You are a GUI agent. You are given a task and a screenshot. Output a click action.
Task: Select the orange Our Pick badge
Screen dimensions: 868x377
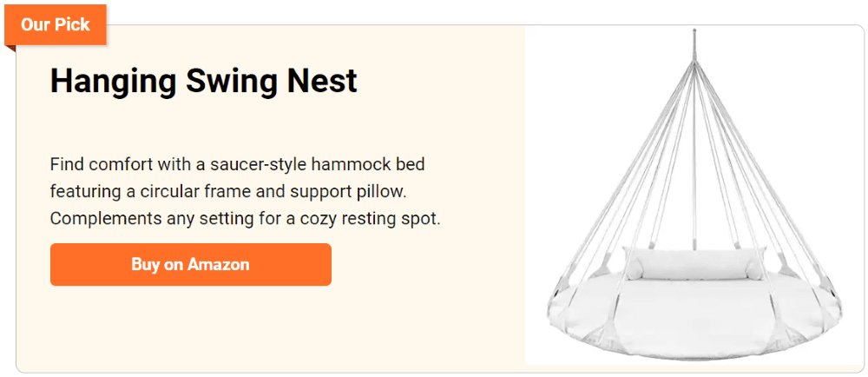(x=56, y=25)
